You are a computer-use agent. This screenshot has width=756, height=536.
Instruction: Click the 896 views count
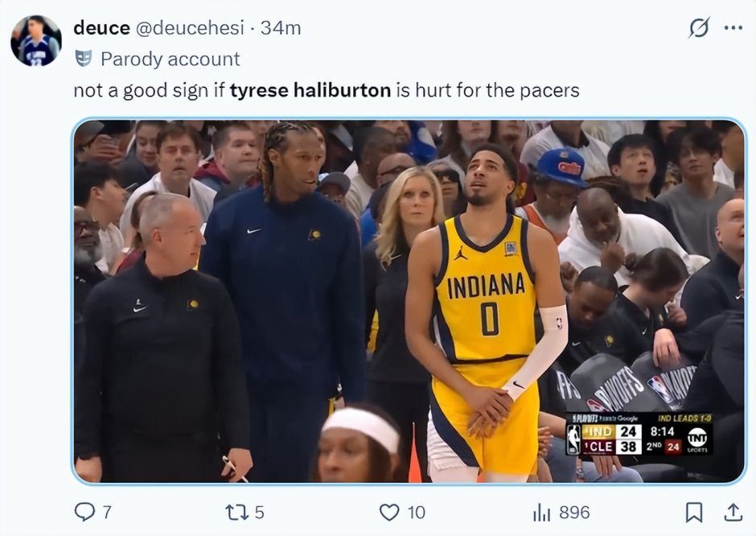tap(573, 512)
